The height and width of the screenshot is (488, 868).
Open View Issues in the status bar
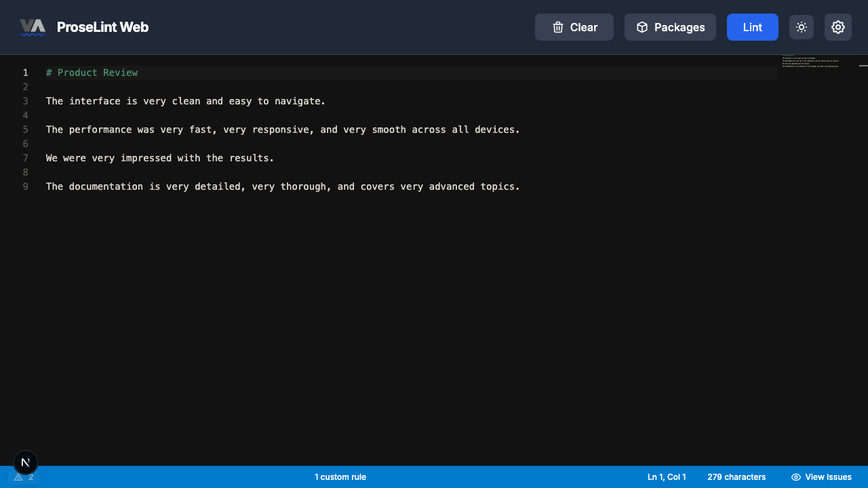pos(821,477)
